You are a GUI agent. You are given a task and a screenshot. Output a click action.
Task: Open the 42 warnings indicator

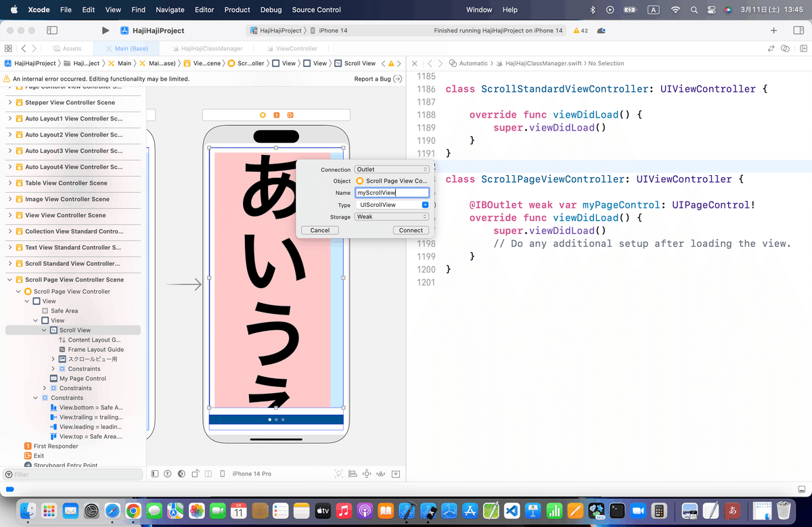click(x=581, y=31)
